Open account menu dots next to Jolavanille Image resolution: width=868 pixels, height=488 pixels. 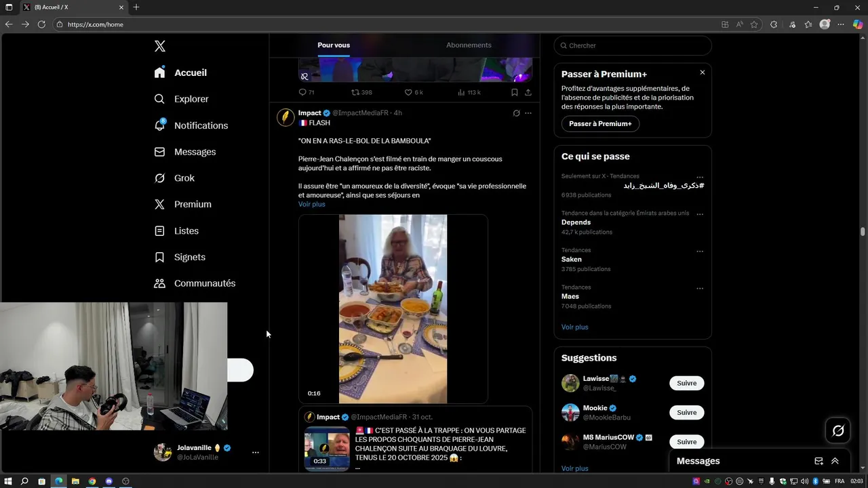click(x=256, y=452)
